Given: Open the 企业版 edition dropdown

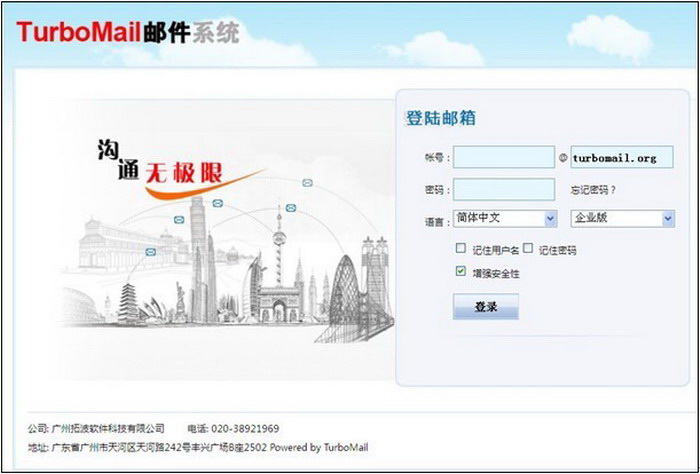Looking at the screenshot, I should tap(623, 219).
